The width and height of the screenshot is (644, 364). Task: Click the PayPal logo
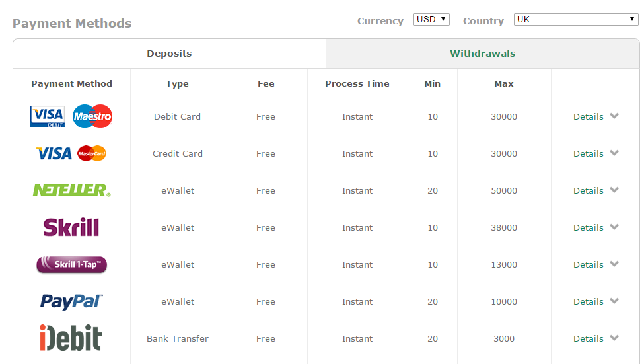coord(71,302)
